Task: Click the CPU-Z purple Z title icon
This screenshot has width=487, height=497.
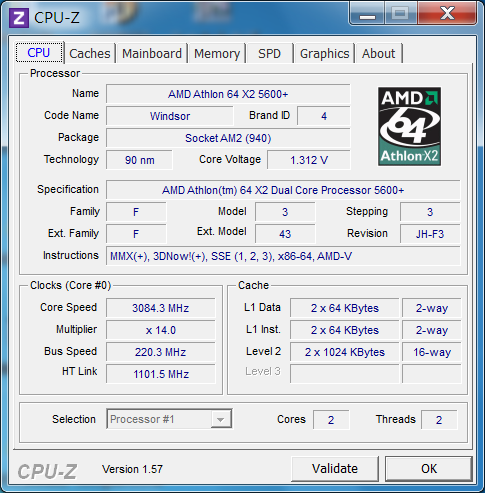Action: click(19, 18)
